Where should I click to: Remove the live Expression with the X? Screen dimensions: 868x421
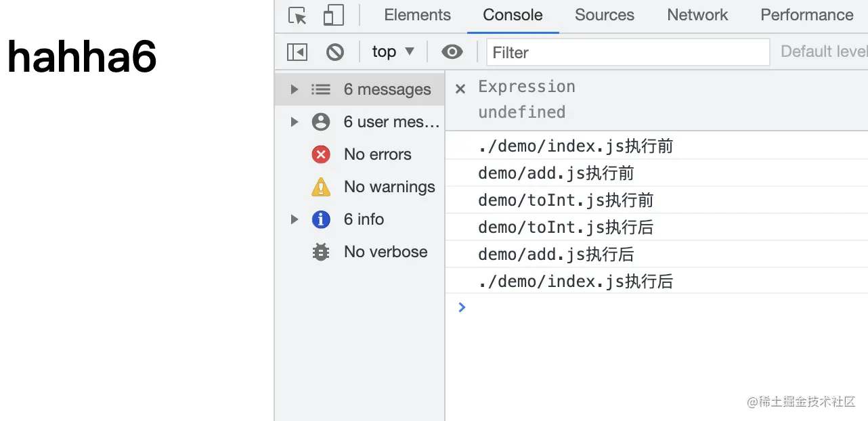pyautogui.click(x=460, y=88)
